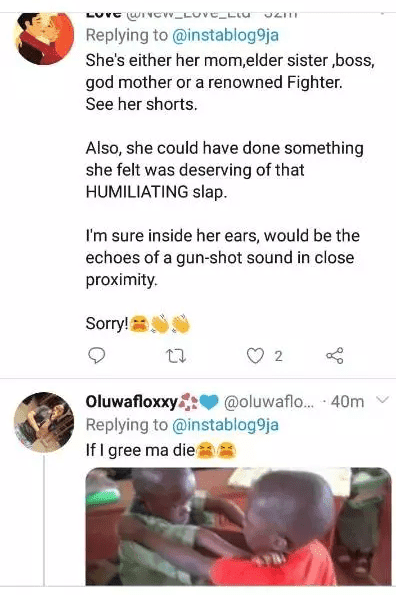Tap the blue heart emoji beside Oluwafloxxy

pyautogui.click(x=209, y=401)
